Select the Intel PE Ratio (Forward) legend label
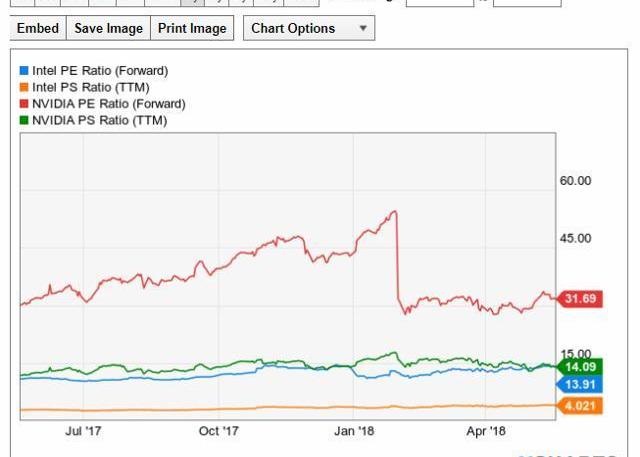The width and height of the screenshot is (640, 457). coord(100,71)
